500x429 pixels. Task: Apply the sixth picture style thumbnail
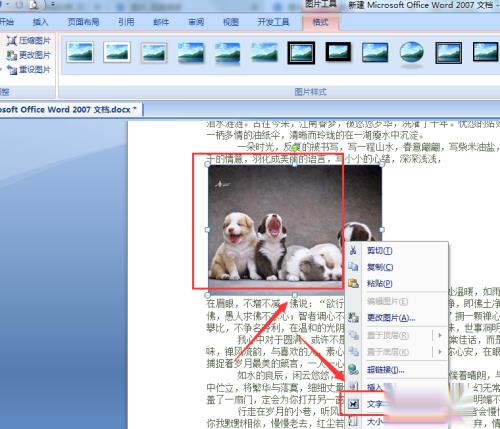point(264,52)
